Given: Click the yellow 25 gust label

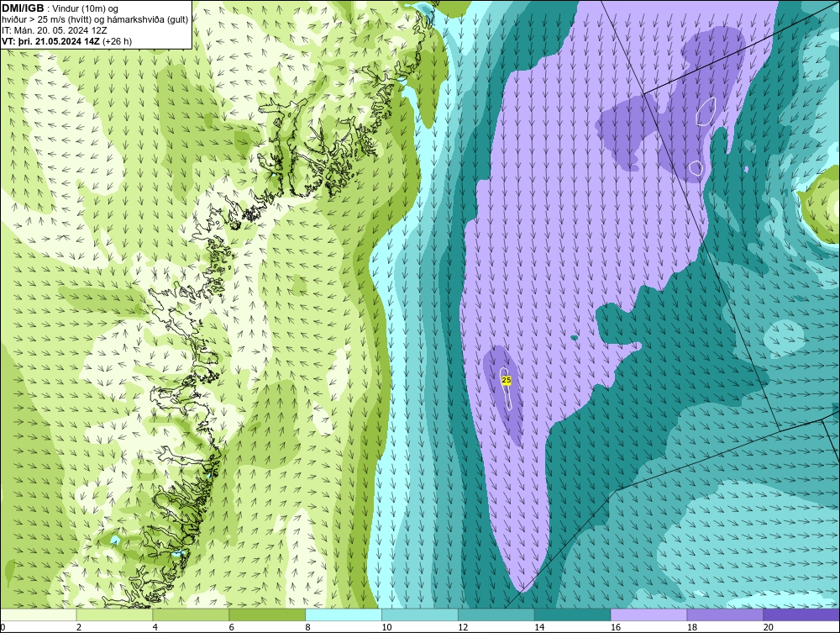Looking at the screenshot, I should 507,381.
